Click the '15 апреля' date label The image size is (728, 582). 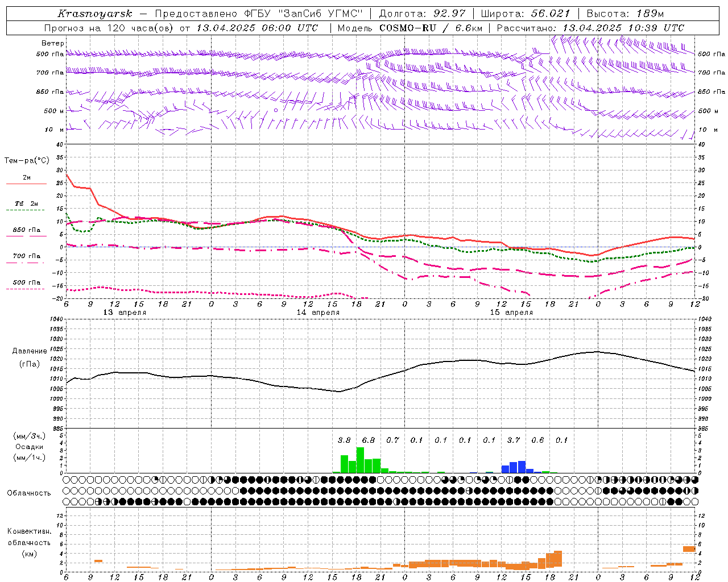pyautogui.click(x=511, y=313)
